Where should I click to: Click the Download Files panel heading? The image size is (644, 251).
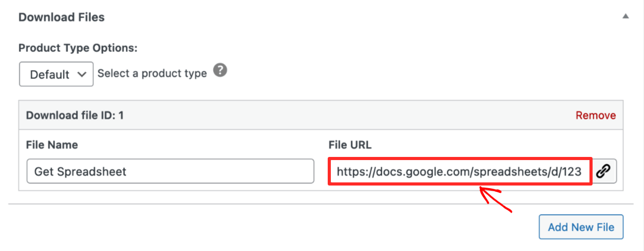tap(61, 17)
